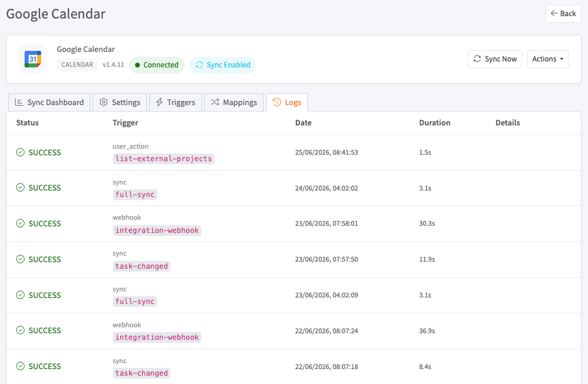
Task: Click the Google Calendar page heading
Action: 56,14
